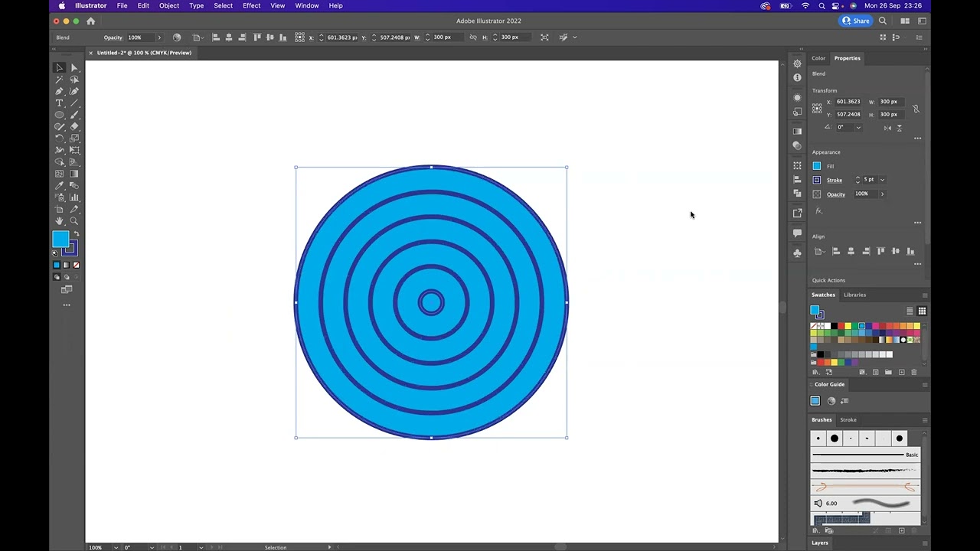Select the Column Graph tool
980x551 pixels.
[74, 197]
